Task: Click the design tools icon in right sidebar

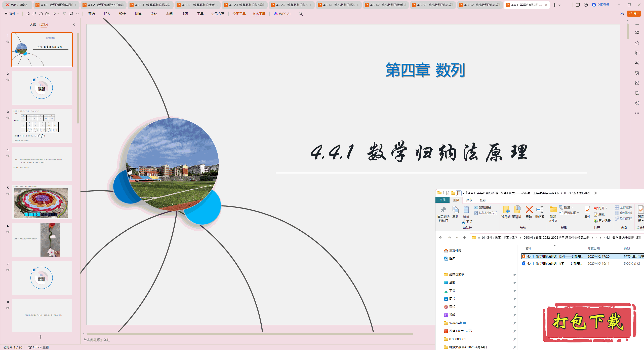Action: (637, 63)
